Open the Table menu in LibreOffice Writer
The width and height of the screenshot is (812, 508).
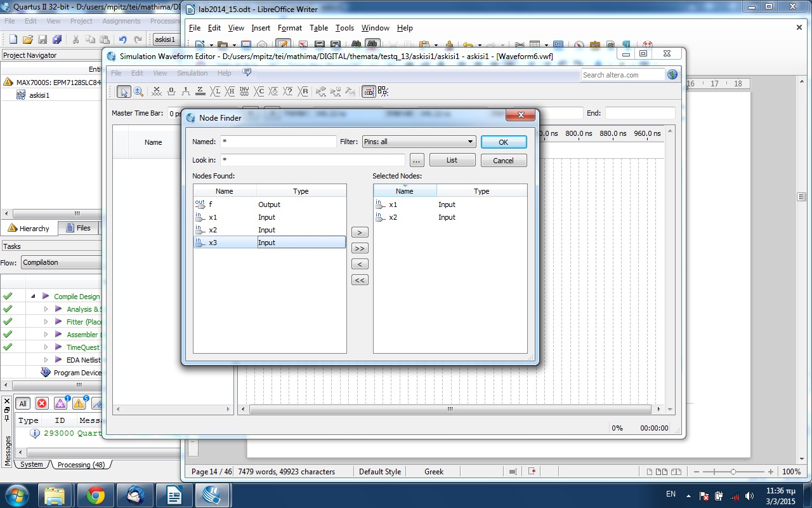318,28
